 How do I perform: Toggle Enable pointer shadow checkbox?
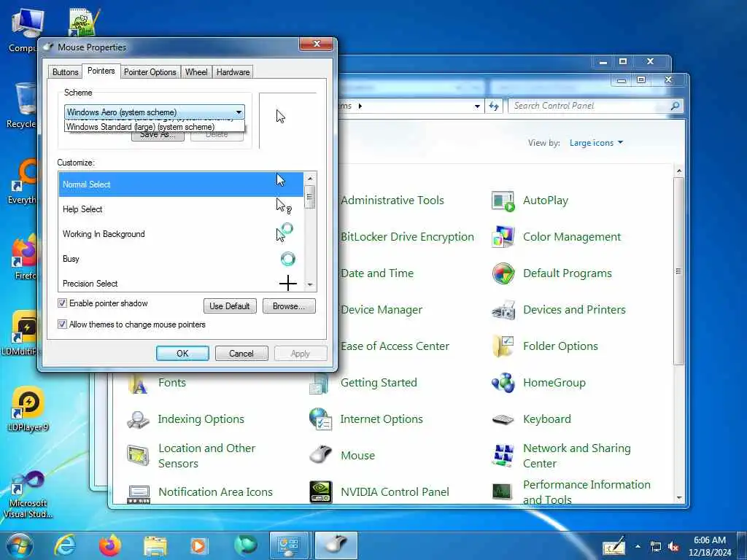pos(62,303)
